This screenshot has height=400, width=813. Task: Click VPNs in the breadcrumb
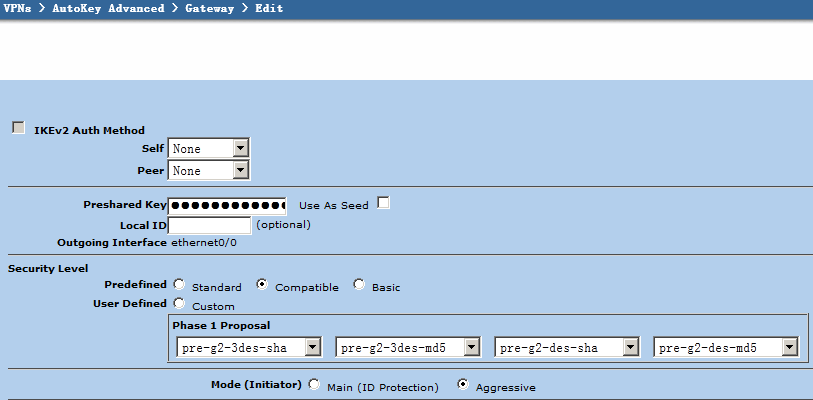pyautogui.click(x=20, y=8)
